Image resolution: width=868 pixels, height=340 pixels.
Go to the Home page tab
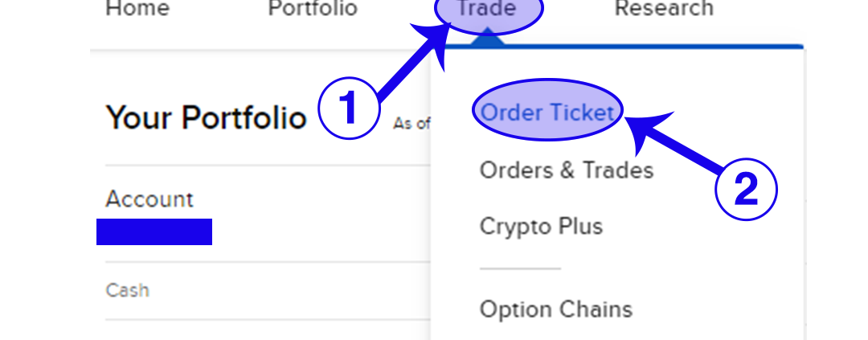137,9
